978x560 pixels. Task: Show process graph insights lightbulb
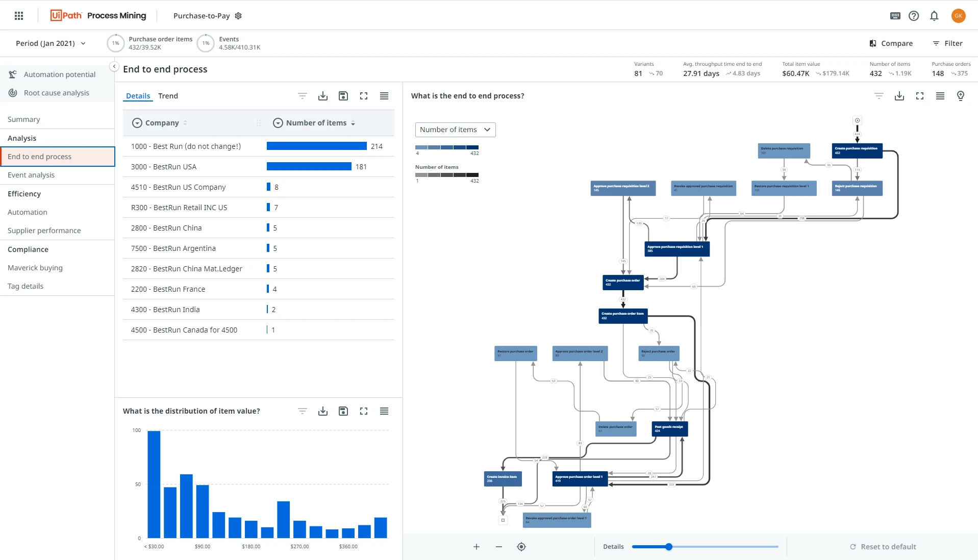point(961,96)
